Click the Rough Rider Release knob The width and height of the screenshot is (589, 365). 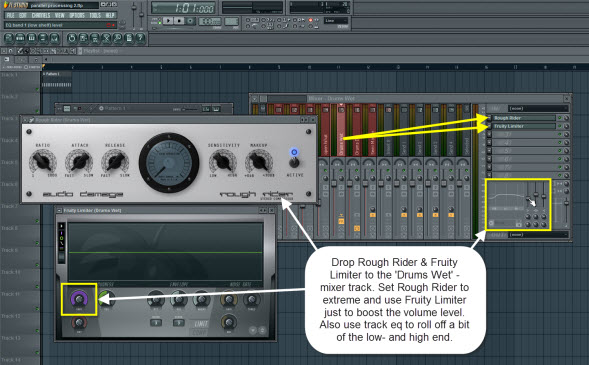point(115,161)
